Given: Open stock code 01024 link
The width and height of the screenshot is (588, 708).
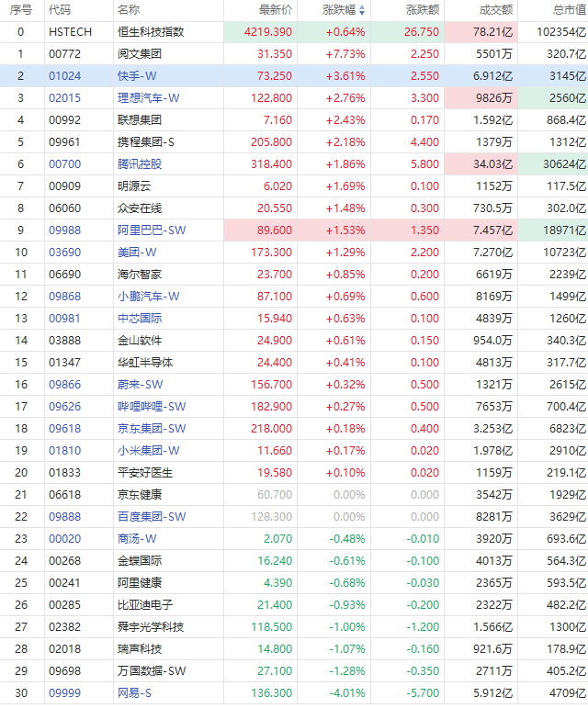Looking at the screenshot, I should (64, 76).
